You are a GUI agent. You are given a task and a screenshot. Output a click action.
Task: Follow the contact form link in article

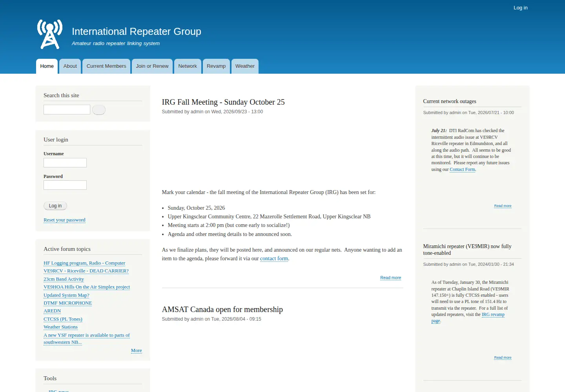(x=274, y=258)
